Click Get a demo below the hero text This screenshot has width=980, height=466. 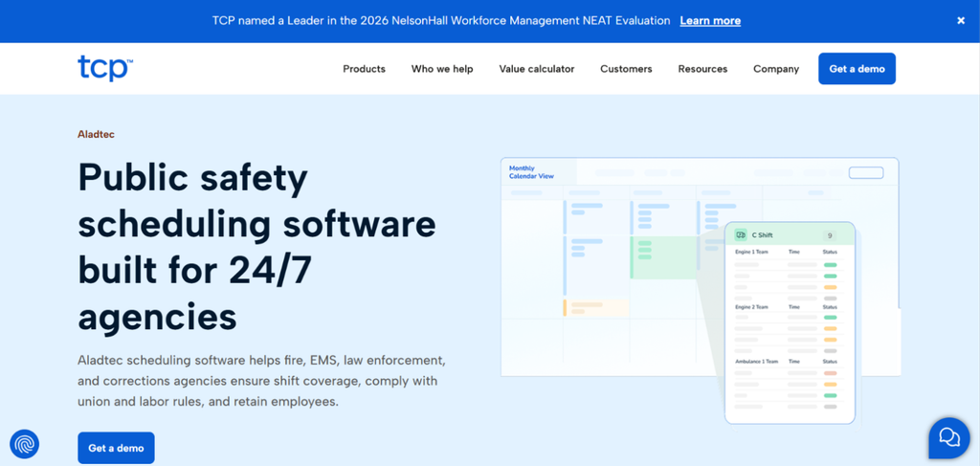(116, 448)
